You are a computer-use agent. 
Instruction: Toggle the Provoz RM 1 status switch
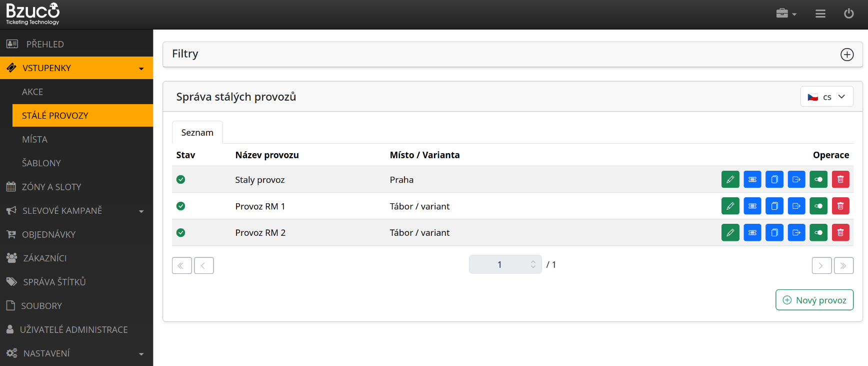pyautogui.click(x=818, y=206)
